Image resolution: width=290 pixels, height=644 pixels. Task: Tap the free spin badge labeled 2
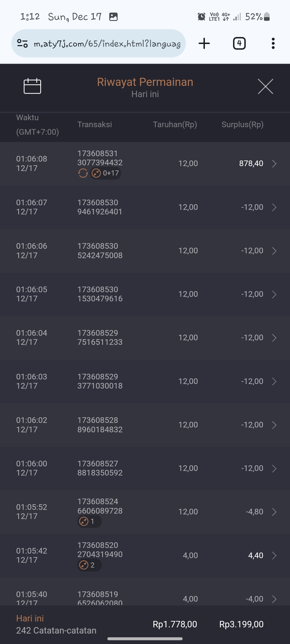click(x=89, y=565)
